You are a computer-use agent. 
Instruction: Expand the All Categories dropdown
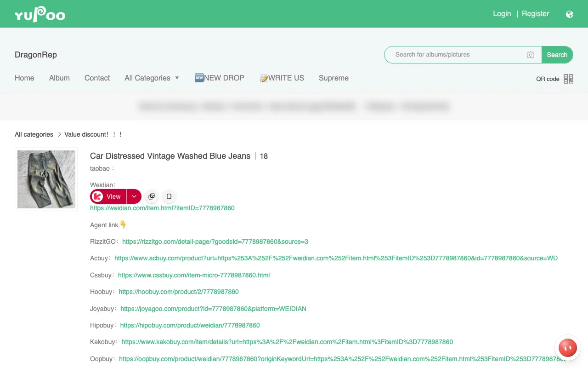(x=152, y=78)
